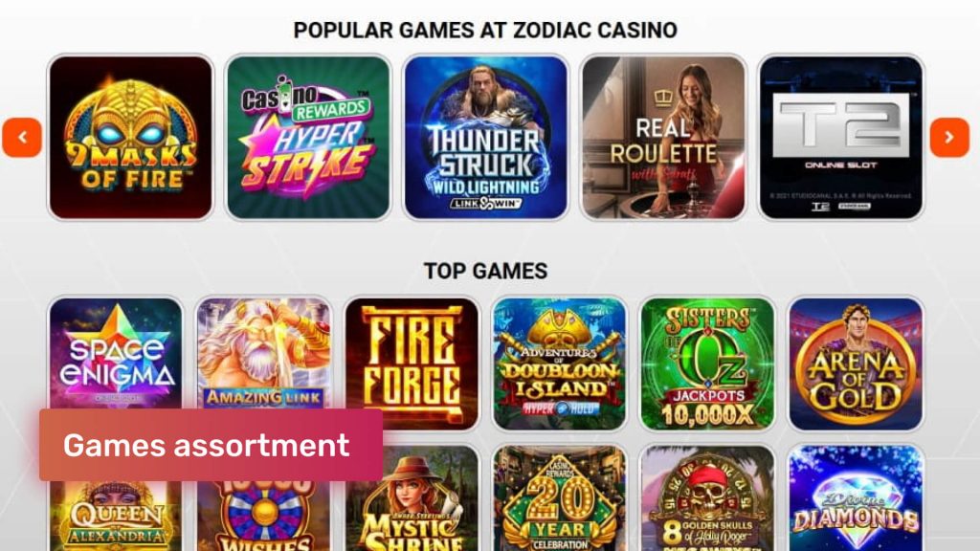The image size is (980, 551).
Task: Open the T2 Online Slot game
Action: click(840, 138)
